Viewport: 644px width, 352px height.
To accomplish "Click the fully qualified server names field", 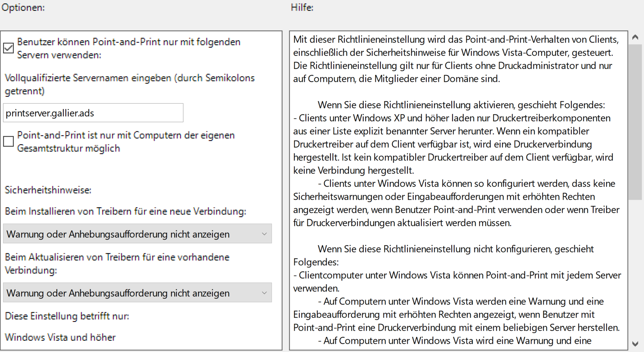I will tap(93, 113).
